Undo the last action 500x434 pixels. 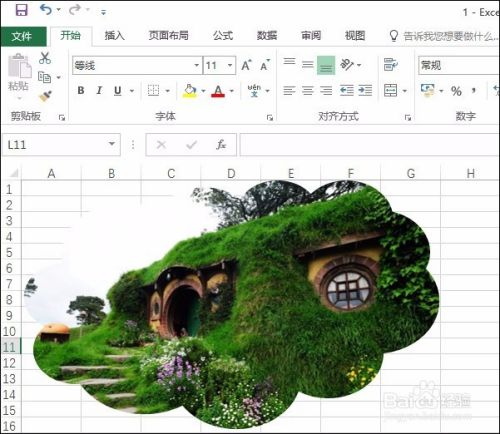pyautogui.click(x=46, y=10)
